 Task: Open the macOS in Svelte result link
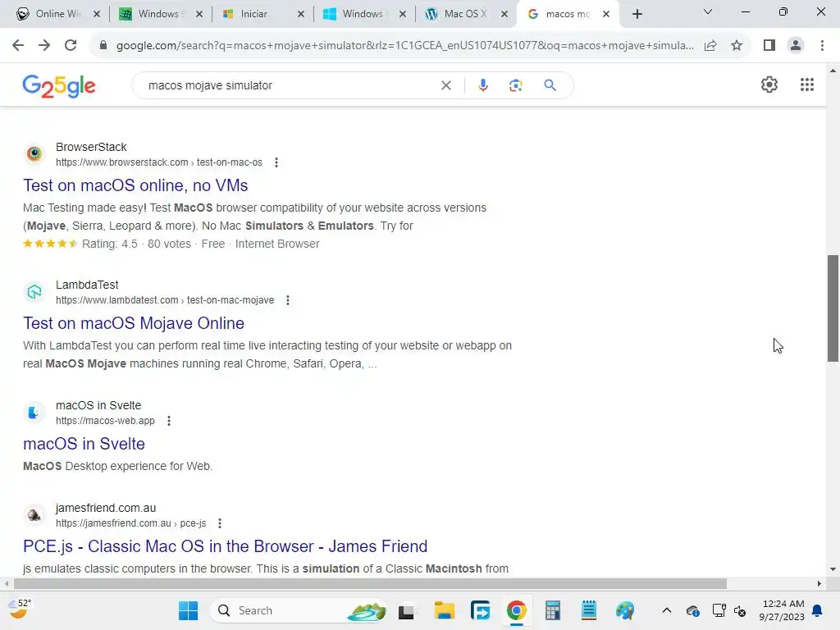84,444
